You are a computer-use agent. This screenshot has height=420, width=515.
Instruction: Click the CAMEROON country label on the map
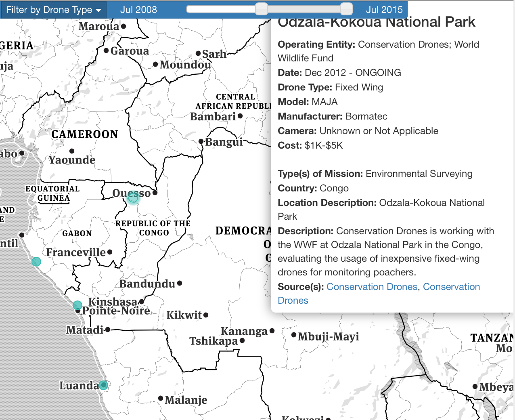point(85,134)
